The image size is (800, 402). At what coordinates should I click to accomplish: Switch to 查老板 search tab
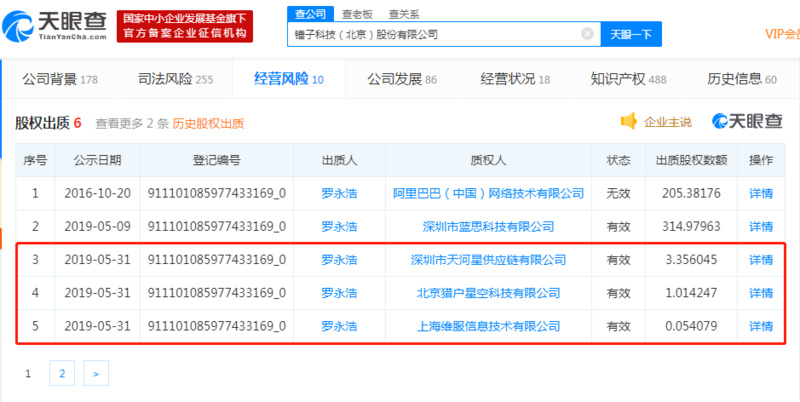[357, 14]
